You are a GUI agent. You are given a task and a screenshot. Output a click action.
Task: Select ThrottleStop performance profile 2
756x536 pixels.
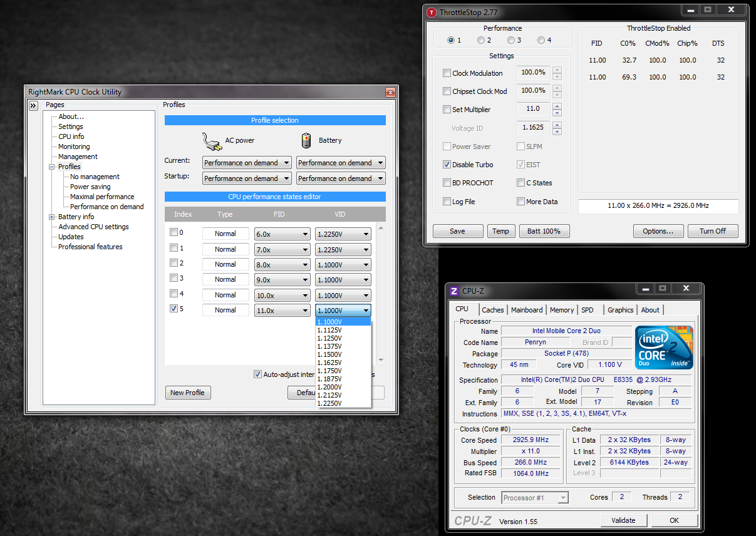(x=480, y=40)
